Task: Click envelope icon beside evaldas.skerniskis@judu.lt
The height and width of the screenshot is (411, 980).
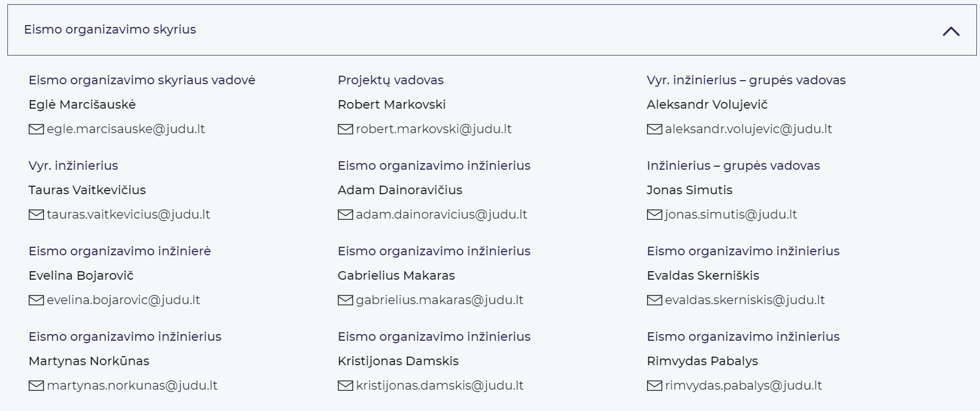Action: (x=654, y=300)
